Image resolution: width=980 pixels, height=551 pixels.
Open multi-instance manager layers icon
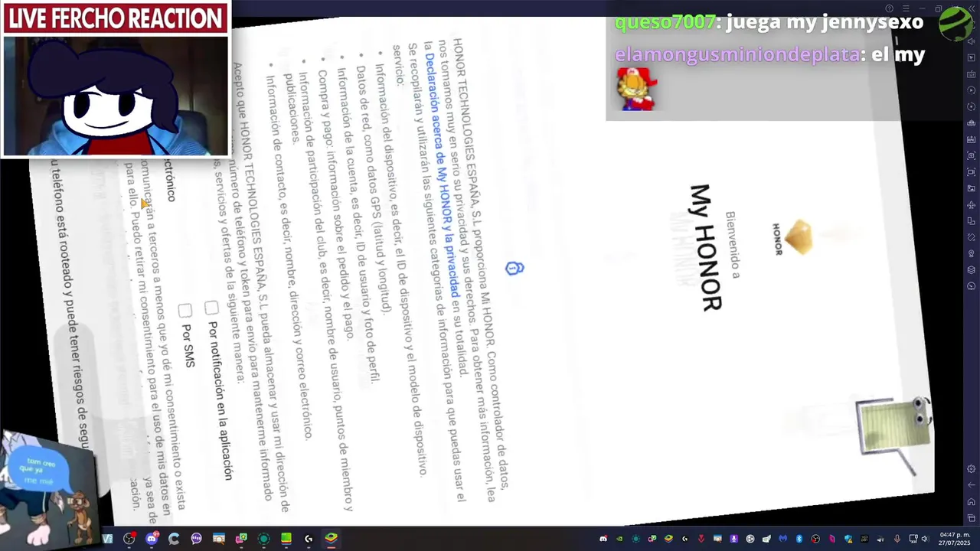(972, 269)
